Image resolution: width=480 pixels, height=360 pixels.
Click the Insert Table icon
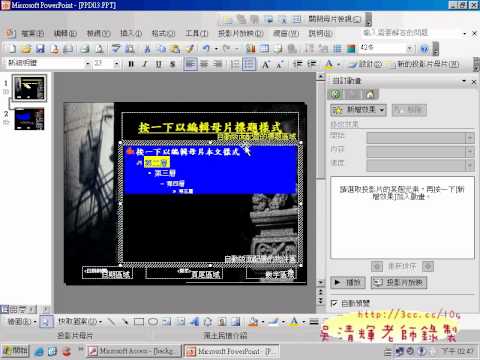click(264, 49)
